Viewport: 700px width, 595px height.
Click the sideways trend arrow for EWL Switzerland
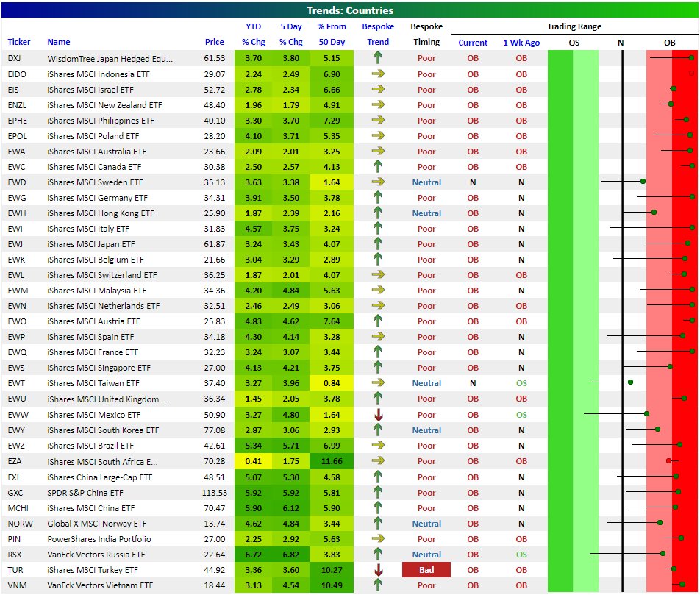[x=378, y=275]
